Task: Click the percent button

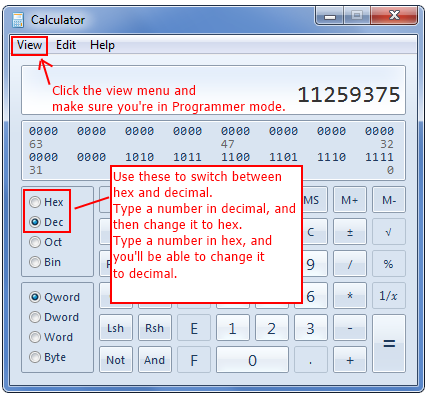Action: pyautogui.click(x=389, y=264)
